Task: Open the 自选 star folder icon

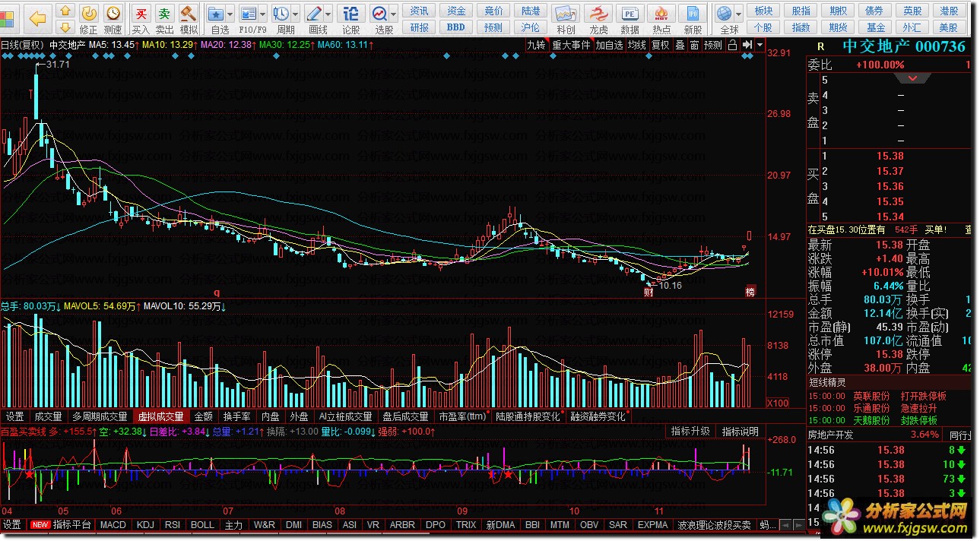Action: (x=217, y=14)
